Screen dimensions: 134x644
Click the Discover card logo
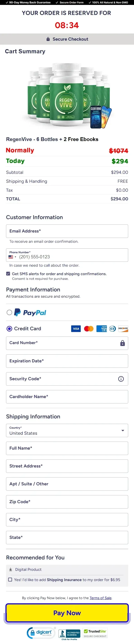pos(123,329)
